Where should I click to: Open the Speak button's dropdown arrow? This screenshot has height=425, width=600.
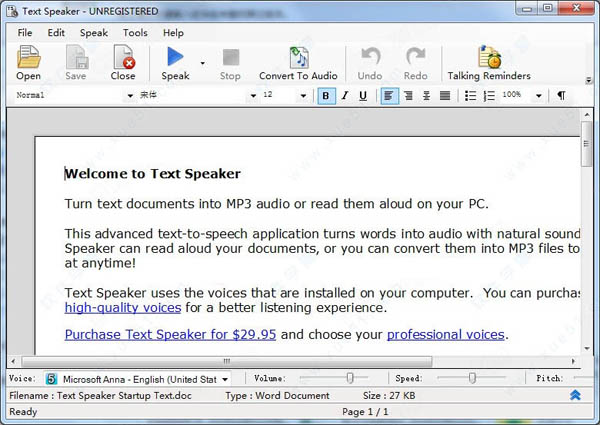[202, 63]
